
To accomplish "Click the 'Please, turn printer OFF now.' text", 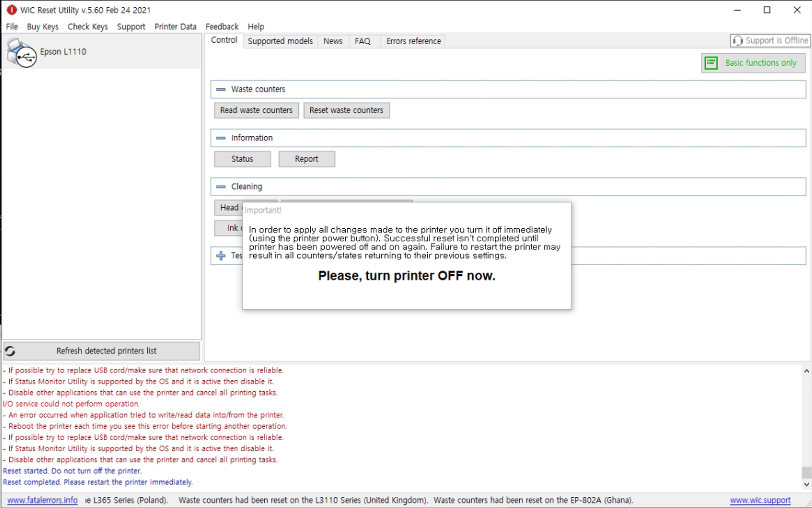I will pyautogui.click(x=407, y=276).
